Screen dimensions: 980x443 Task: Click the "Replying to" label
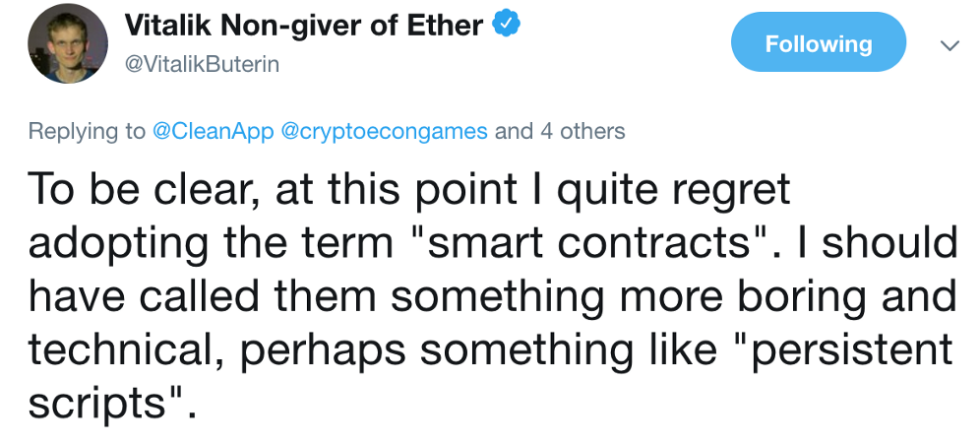[87, 131]
